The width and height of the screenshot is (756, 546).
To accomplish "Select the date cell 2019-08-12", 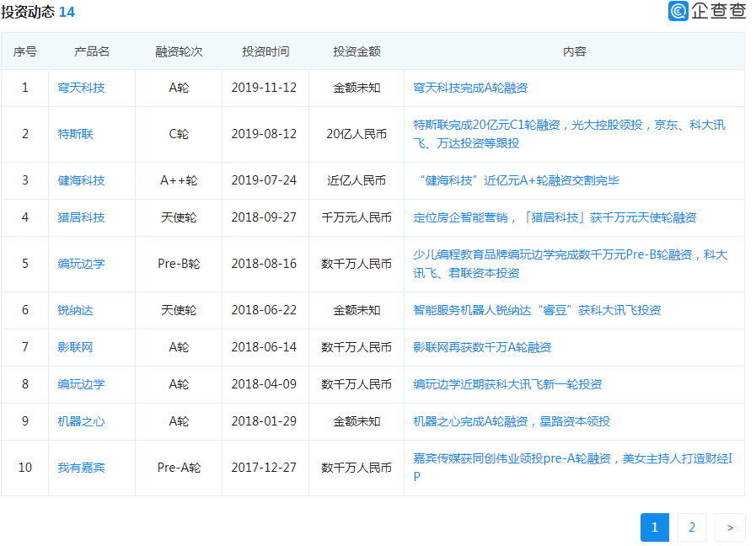I will pos(264,134).
